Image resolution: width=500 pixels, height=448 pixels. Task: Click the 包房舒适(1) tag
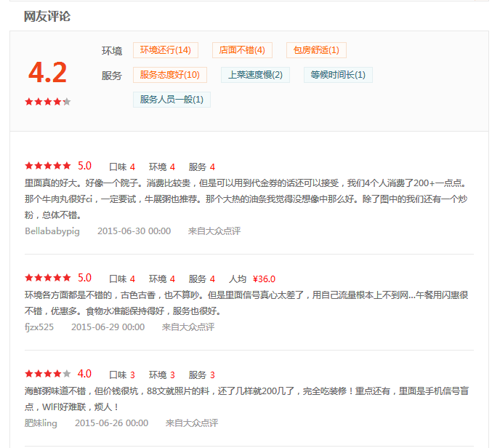click(316, 50)
